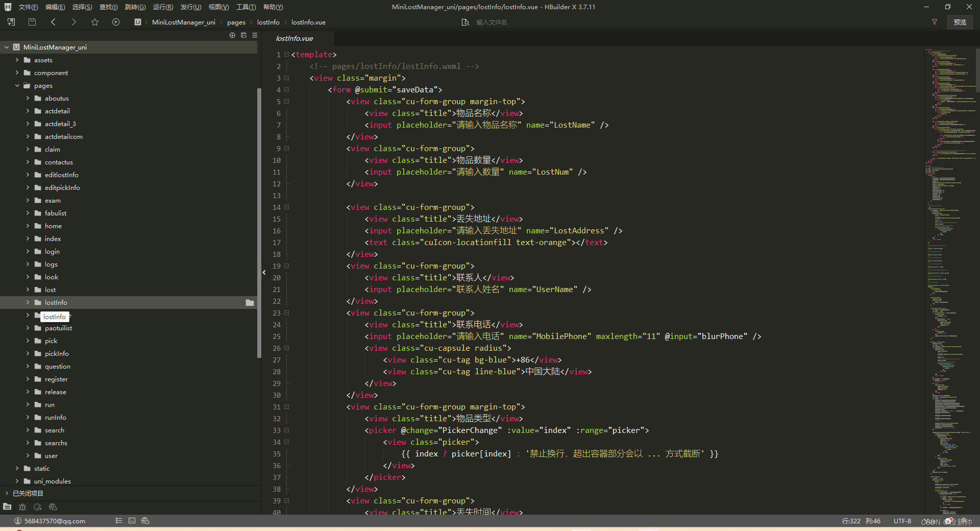The width and height of the screenshot is (980, 531).
Task: Go back with the left arrow icon
Action: pyautogui.click(x=53, y=22)
